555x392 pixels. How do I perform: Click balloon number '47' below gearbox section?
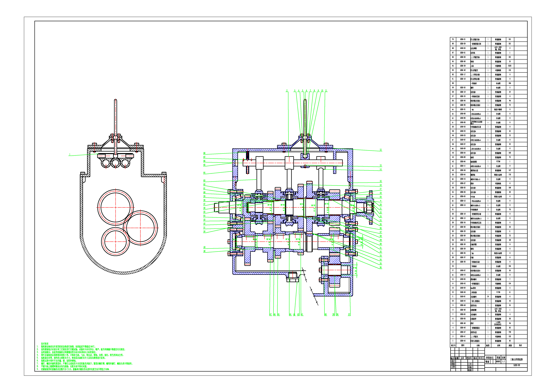tap(271, 314)
